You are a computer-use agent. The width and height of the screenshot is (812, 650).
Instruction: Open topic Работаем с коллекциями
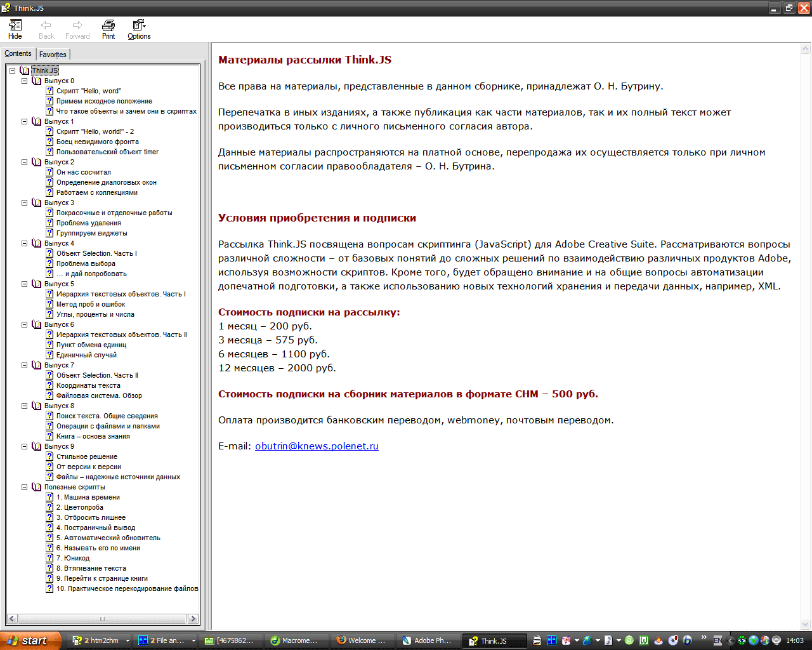(x=97, y=192)
